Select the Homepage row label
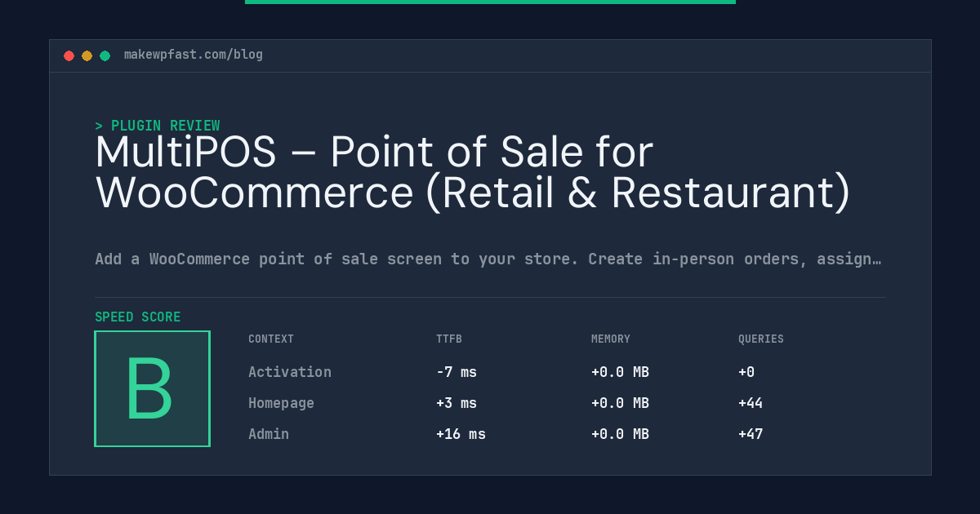This screenshot has width=980, height=514. pyautogui.click(x=281, y=403)
